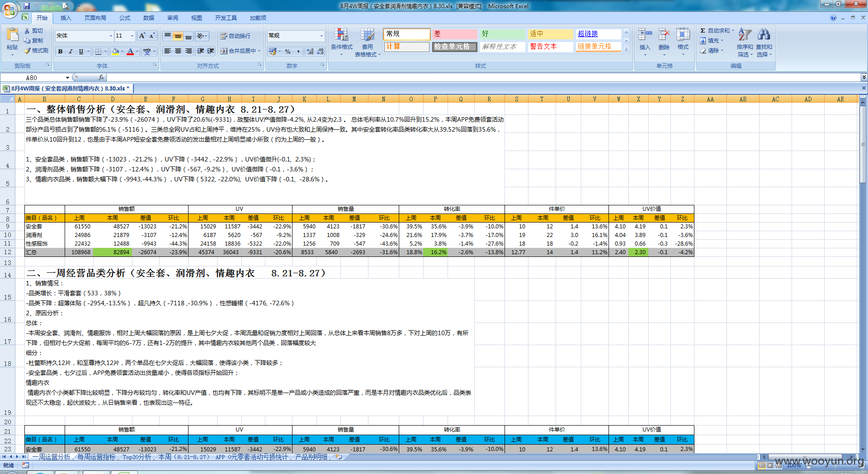Viewport: 868px width, 474px height.
Task: Open font group dialog launcher
Action: (155, 65)
